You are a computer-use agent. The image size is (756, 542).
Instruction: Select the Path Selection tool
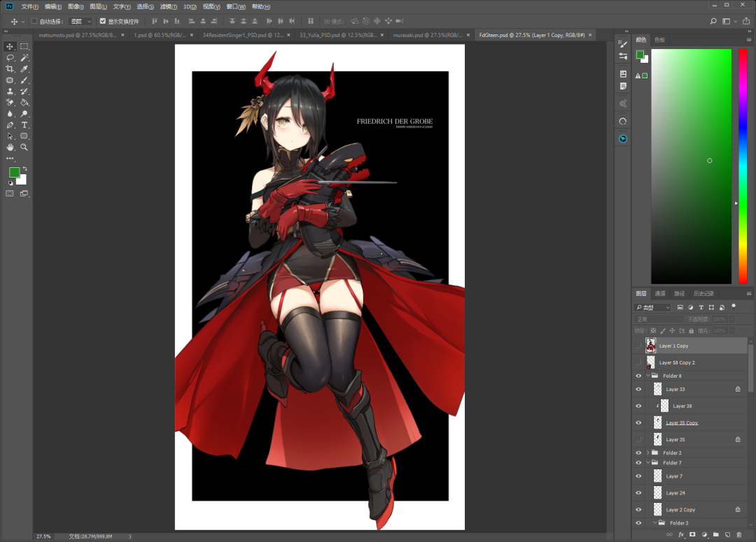click(10, 136)
